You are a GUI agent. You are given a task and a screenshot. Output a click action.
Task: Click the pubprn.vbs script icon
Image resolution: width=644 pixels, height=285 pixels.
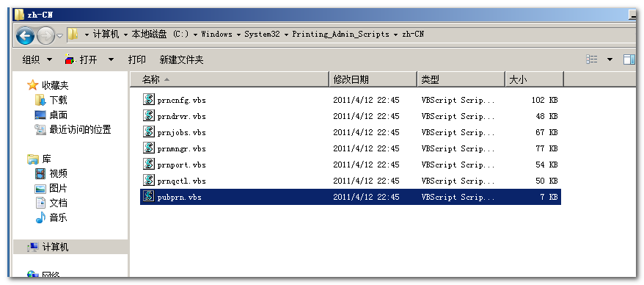point(149,196)
